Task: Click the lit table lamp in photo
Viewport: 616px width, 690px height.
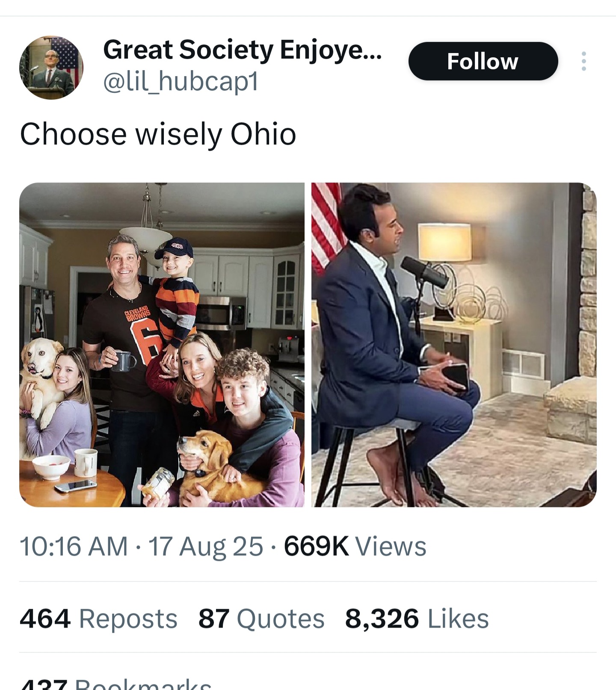Action: (445, 243)
